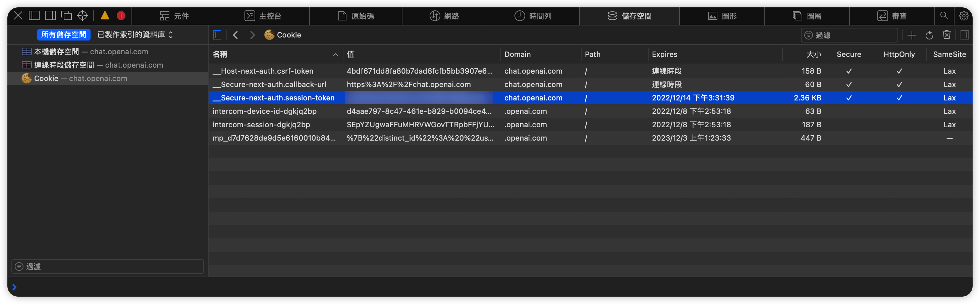Toggle the storage navigation sidebar
This screenshot has height=304, width=980.
tap(217, 34)
